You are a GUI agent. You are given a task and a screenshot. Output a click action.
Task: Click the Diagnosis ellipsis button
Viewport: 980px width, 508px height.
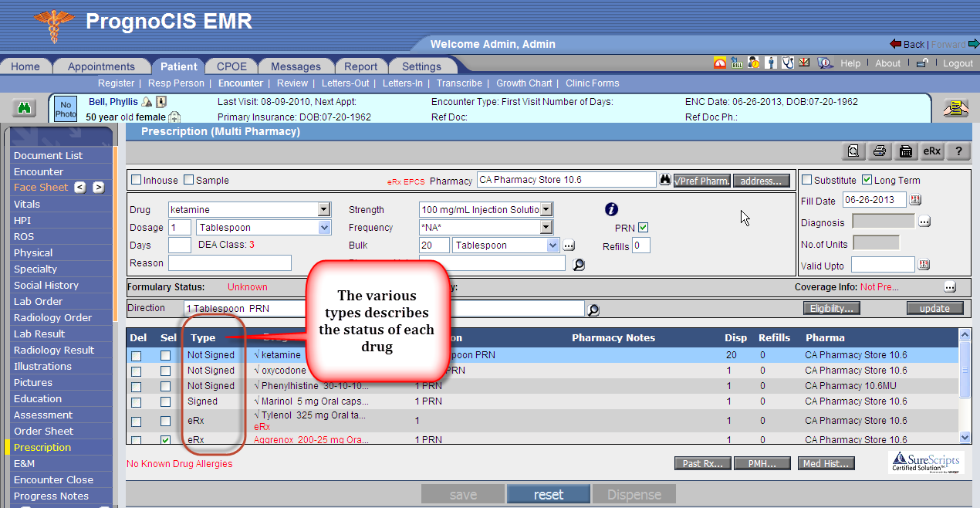pyautogui.click(x=924, y=222)
